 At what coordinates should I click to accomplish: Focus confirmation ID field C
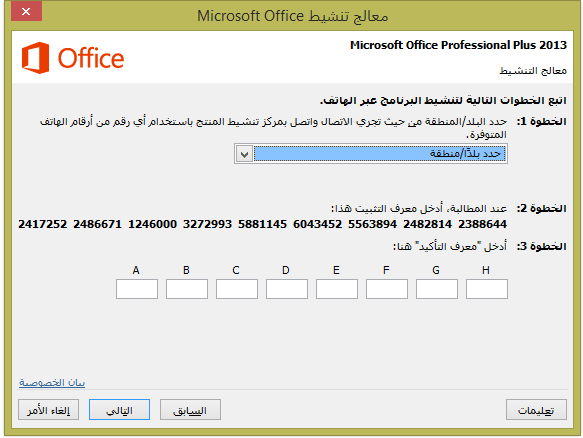[x=237, y=289]
